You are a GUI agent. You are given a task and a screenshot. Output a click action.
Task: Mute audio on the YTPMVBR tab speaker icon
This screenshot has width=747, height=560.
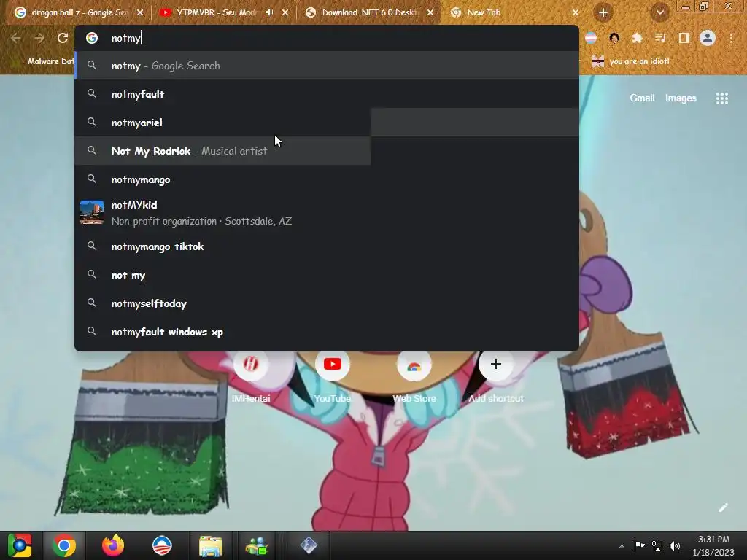click(x=270, y=12)
